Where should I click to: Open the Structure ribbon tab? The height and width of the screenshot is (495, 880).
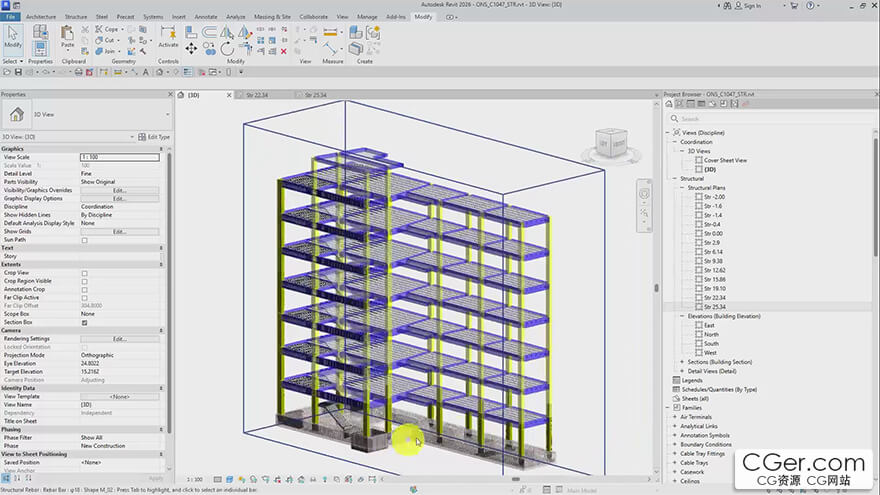pos(76,17)
